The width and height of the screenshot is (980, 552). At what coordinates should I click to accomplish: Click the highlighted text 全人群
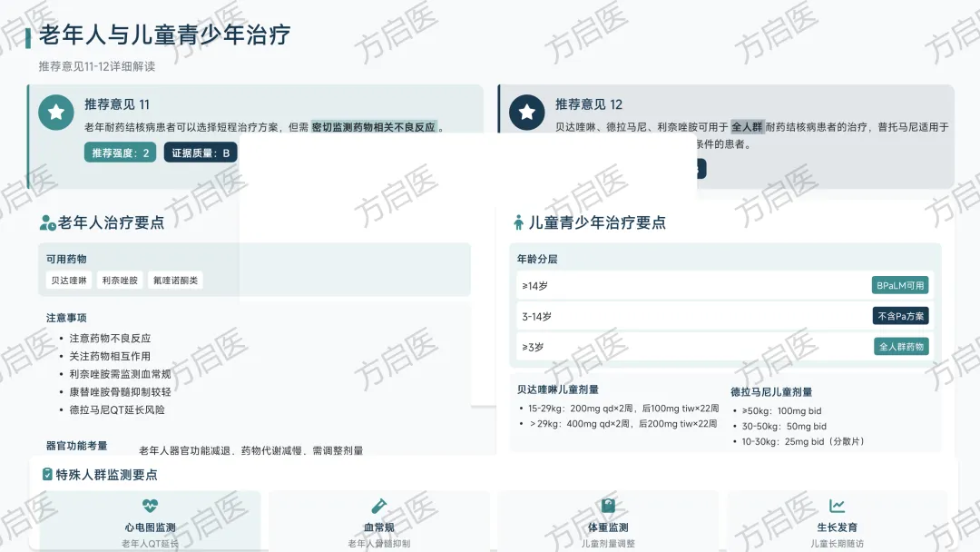pyautogui.click(x=747, y=127)
